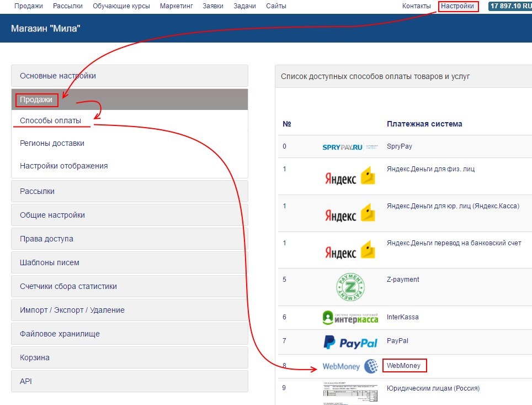
Task: Click the green Z-payment logo
Action: (x=350, y=287)
